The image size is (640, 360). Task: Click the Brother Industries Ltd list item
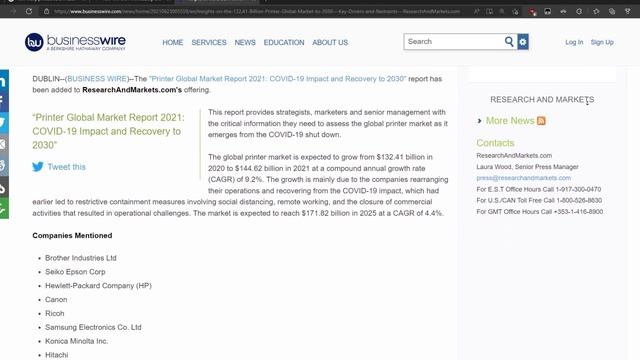[x=81, y=258]
